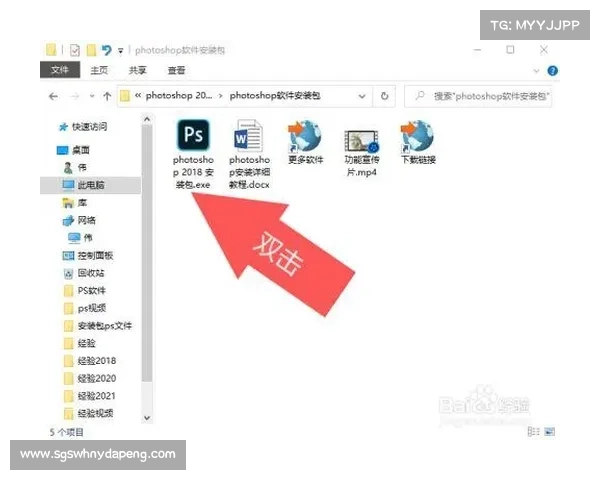
Task: Click the navigation pane scroll up arrow
Action: 147,119
